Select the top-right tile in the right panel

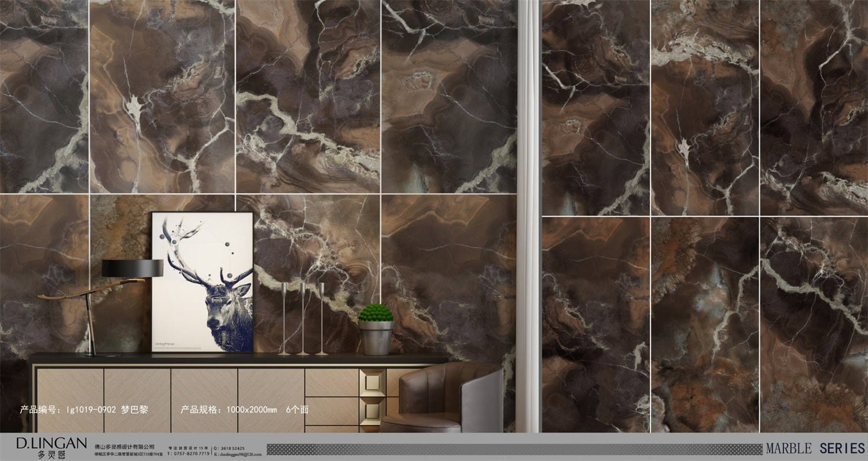coord(813,107)
